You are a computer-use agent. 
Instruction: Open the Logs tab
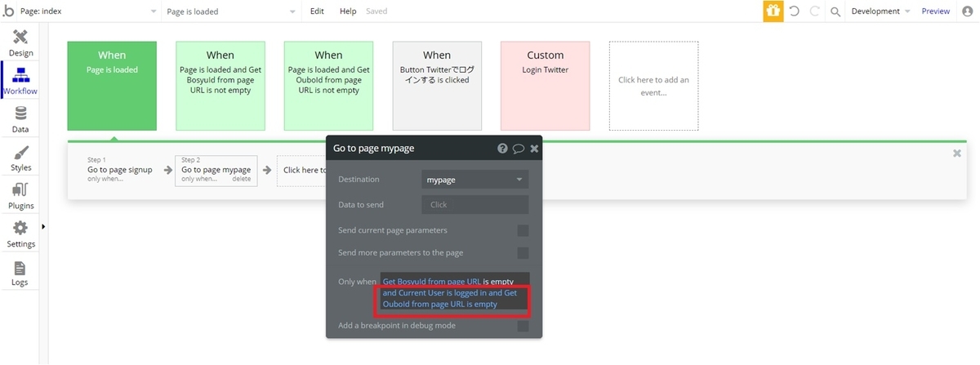[x=20, y=273]
